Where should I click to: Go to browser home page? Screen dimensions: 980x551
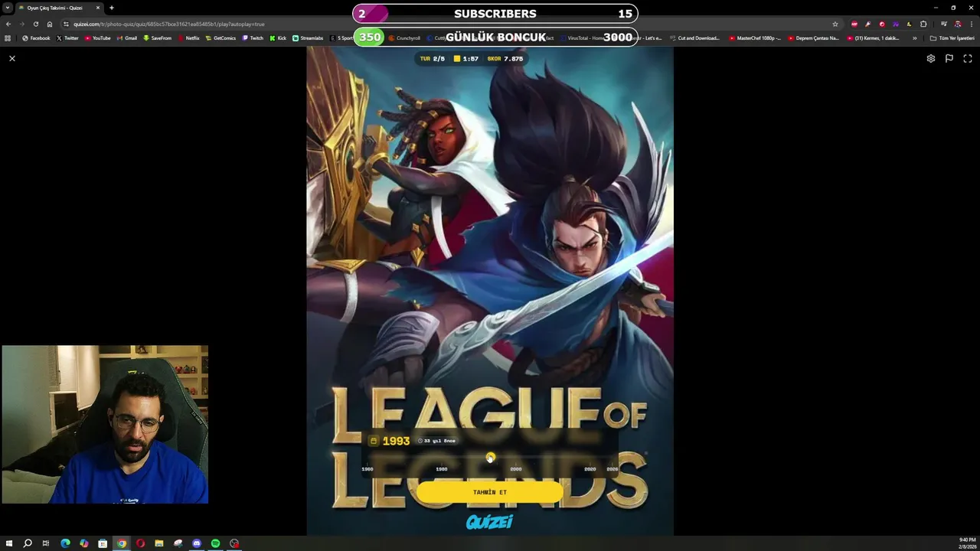pos(50,24)
